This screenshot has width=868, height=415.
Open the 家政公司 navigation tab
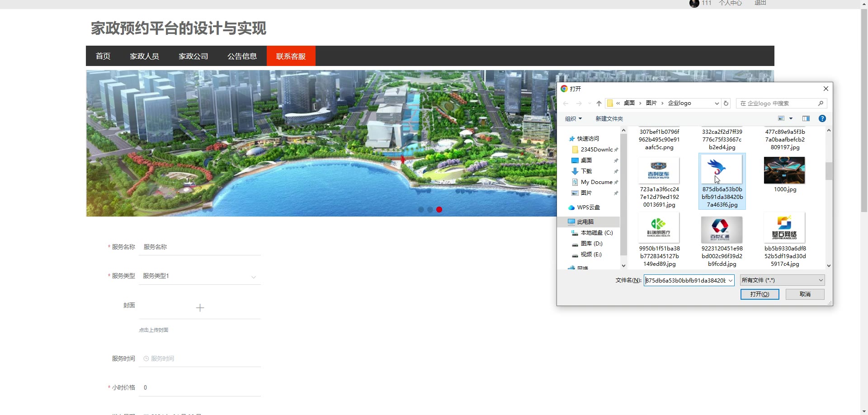[x=193, y=56]
